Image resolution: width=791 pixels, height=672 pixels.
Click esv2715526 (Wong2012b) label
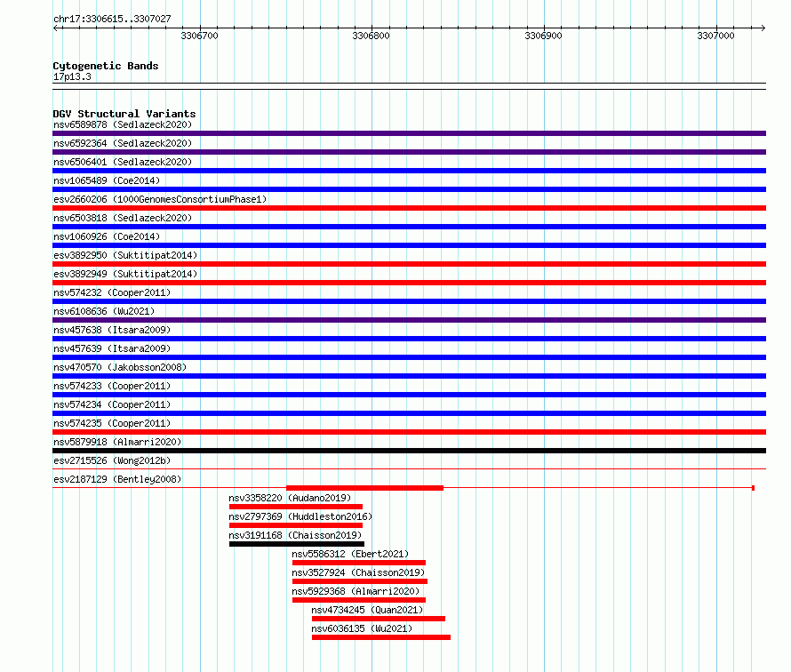(112, 460)
